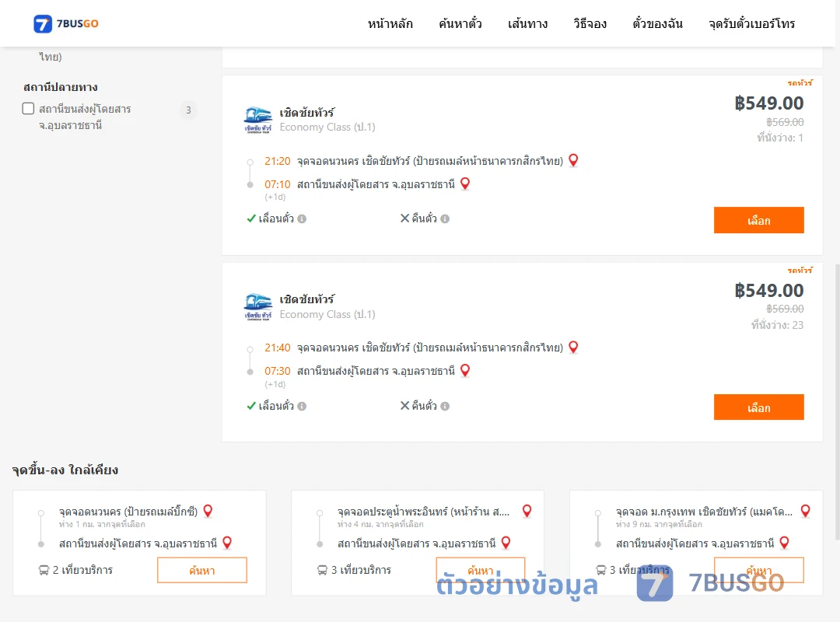Image resolution: width=840 pixels, height=622 pixels.
Task: Open the ตั๋วของฉัน menu item
Action: [657, 23]
